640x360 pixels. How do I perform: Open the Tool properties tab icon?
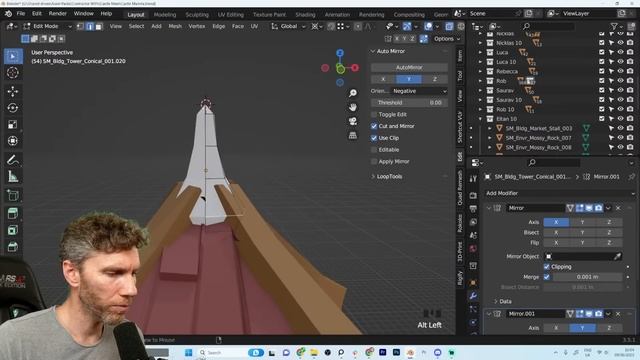pyautogui.click(x=473, y=178)
